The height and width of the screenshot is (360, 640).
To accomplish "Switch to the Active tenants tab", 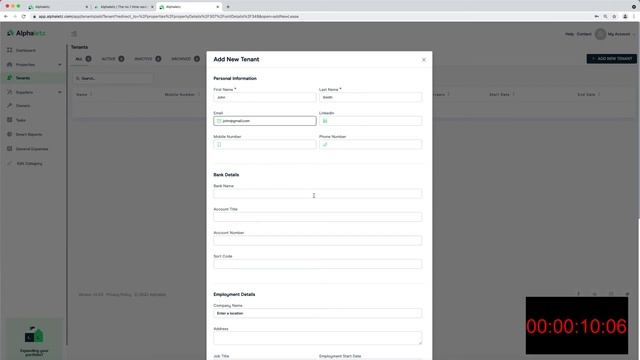I will [113, 59].
